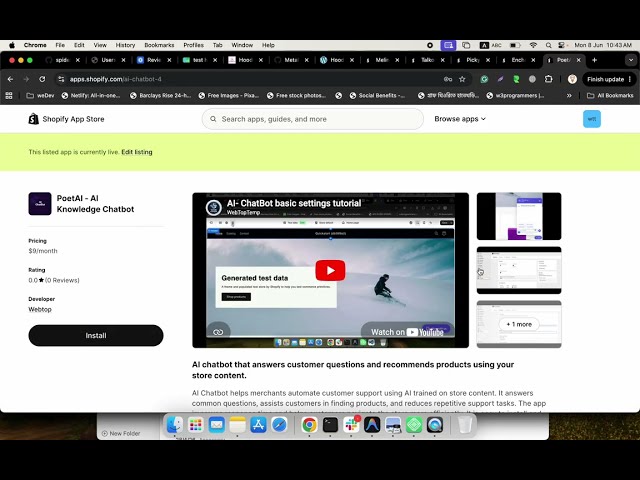Open the first chat widget screenshot thumbnail
The image size is (640, 480).
click(x=519, y=216)
